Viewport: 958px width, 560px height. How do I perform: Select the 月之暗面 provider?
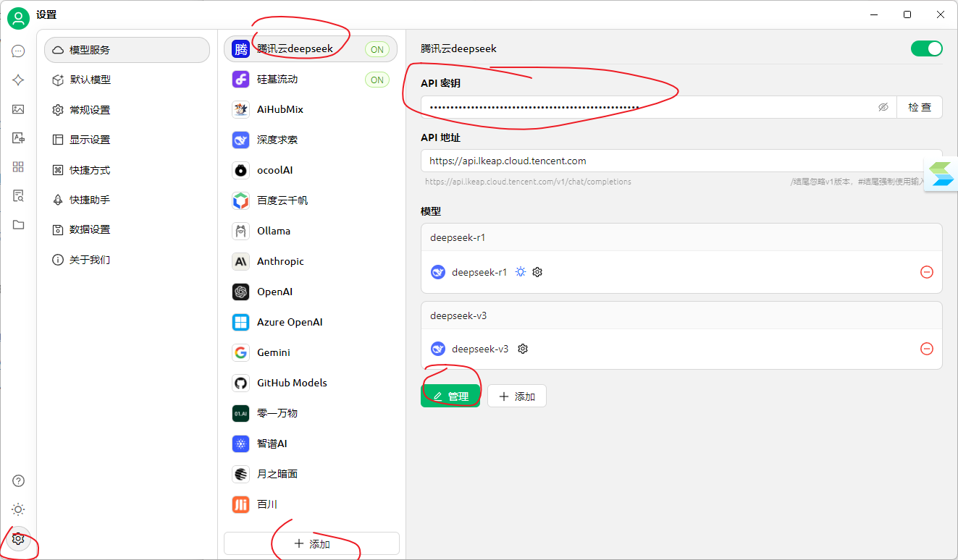click(311, 474)
